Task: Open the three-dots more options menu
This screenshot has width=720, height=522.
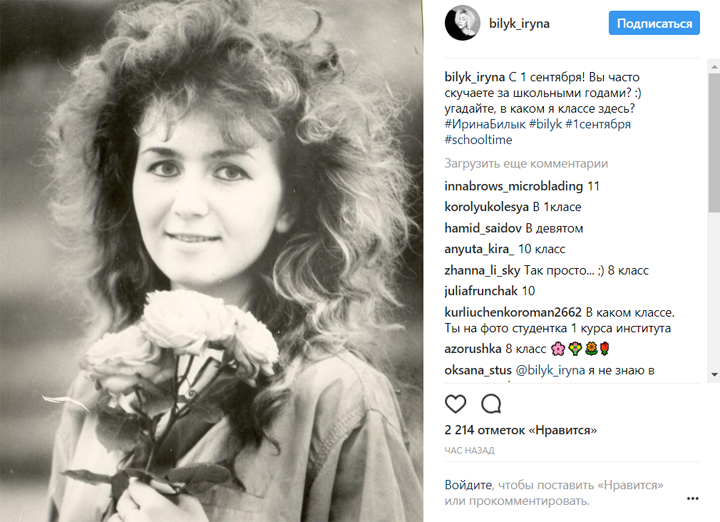Action: coord(692,499)
